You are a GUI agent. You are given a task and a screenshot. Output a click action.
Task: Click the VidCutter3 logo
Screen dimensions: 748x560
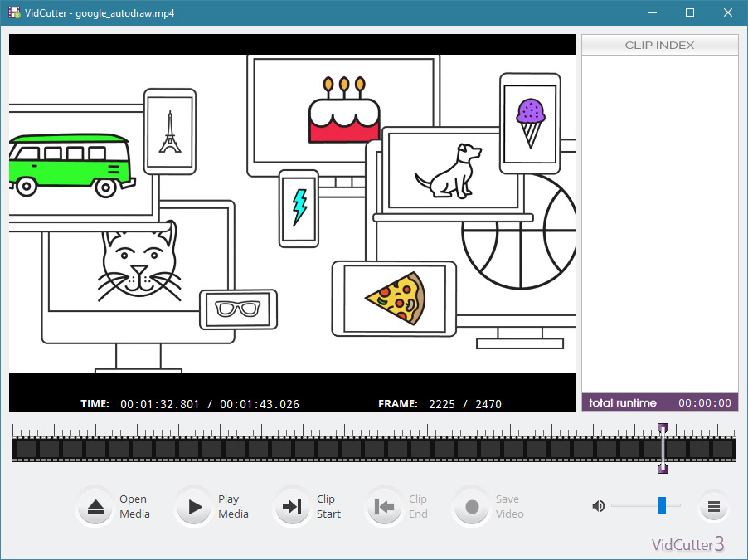click(x=687, y=544)
